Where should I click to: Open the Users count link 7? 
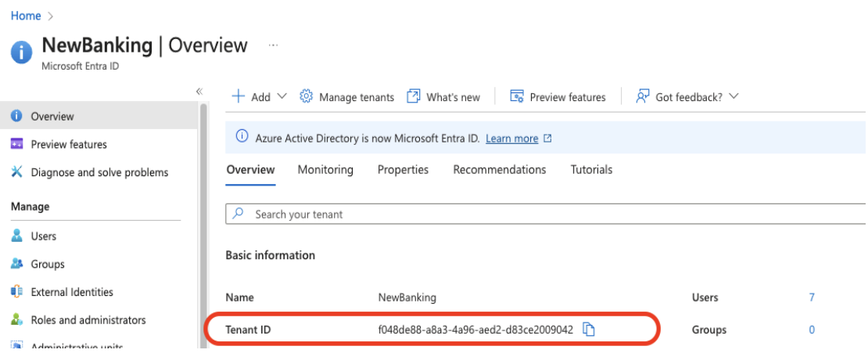pyautogui.click(x=812, y=297)
